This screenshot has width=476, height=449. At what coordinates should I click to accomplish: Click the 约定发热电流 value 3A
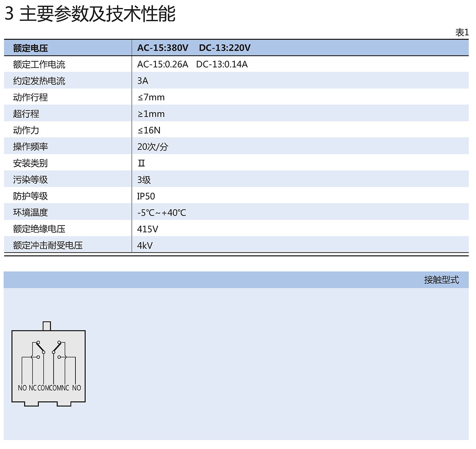coord(142,81)
